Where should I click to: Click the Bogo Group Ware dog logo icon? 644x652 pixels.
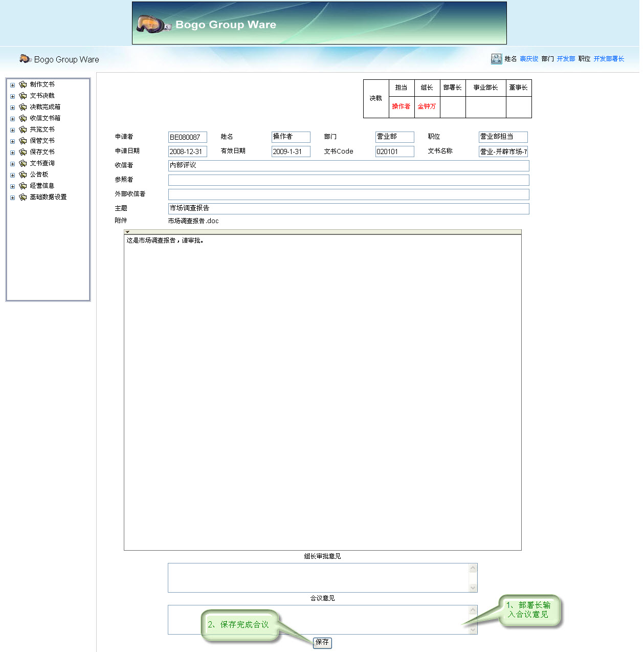tap(25, 59)
